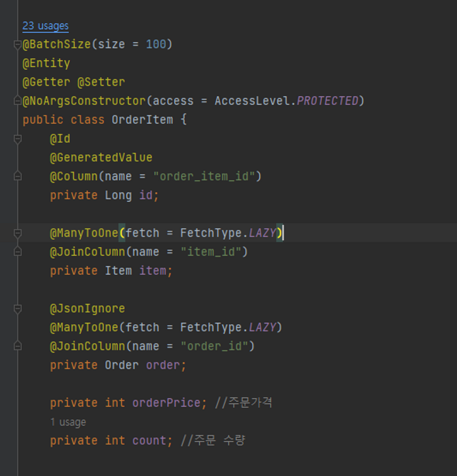
Task: Click the AccessLevel identifier
Action: point(252,101)
